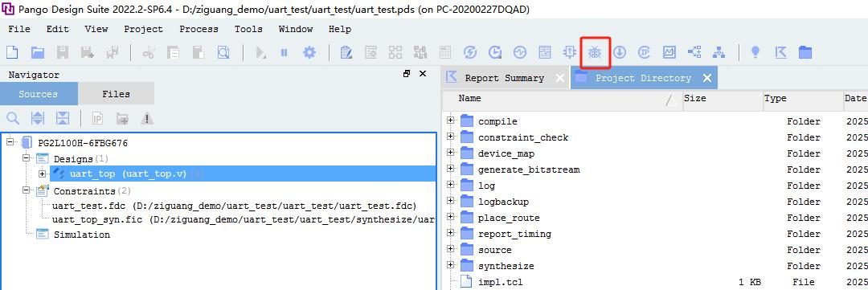868x290 pixels.
Task: Click the grayed four-squares toolbar icon
Action: (x=395, y=52)
